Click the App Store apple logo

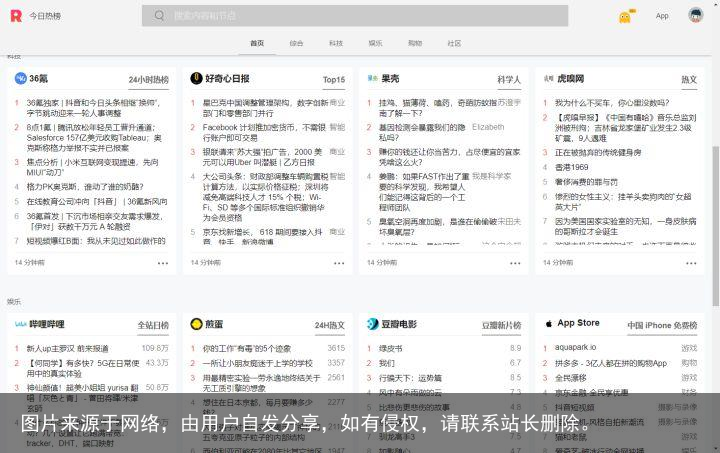pyautogui.click(x=548, y=324)
